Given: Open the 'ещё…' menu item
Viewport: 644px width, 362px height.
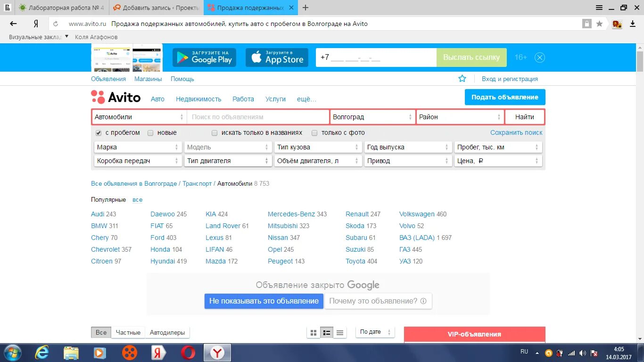Looking at the screenshot, I should (x=306, y=99).
